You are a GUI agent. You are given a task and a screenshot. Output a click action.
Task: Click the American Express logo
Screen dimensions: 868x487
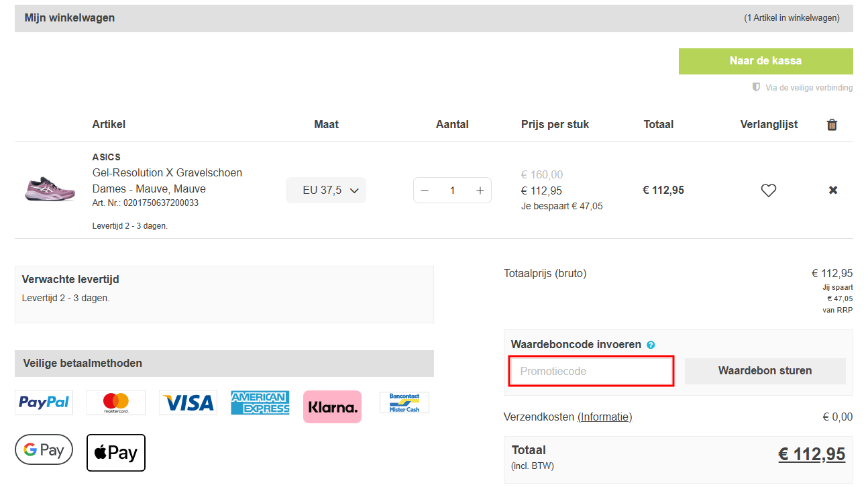(x=260, y=402)
